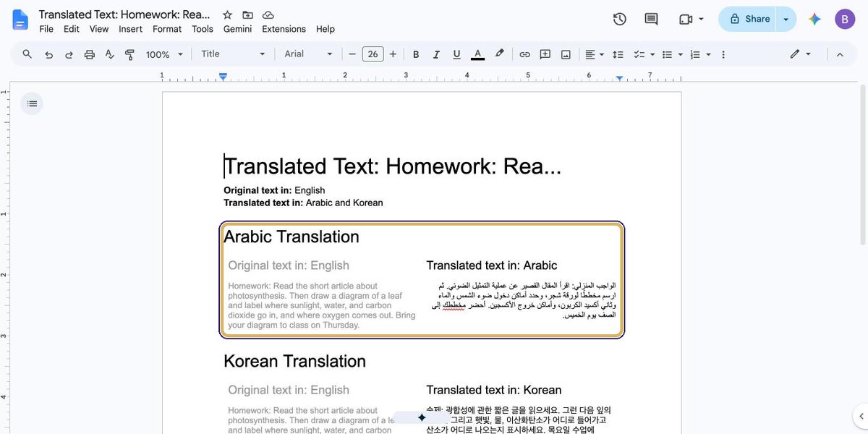Open the editing mode pencil dropdown
Screen dimensions: 868x434
(x=800, y=54)
